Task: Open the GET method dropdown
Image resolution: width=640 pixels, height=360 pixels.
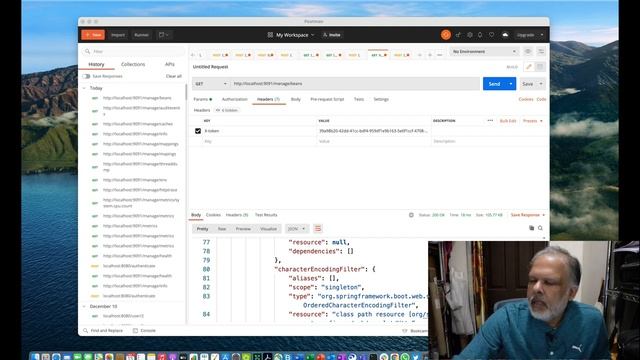Action: pos(211,84)
